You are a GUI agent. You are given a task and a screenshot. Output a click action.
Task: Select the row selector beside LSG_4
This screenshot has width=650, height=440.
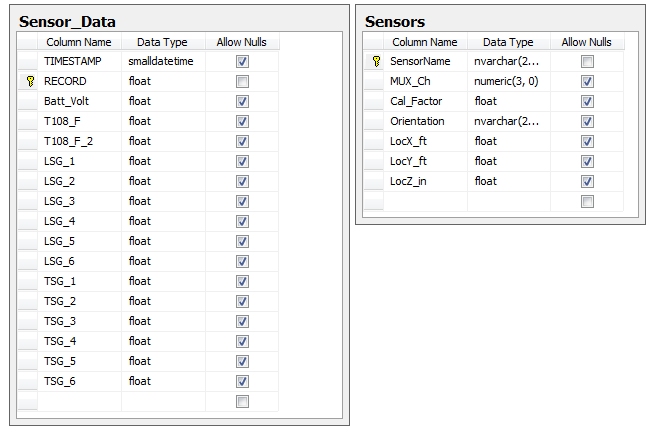coord(27,221)
